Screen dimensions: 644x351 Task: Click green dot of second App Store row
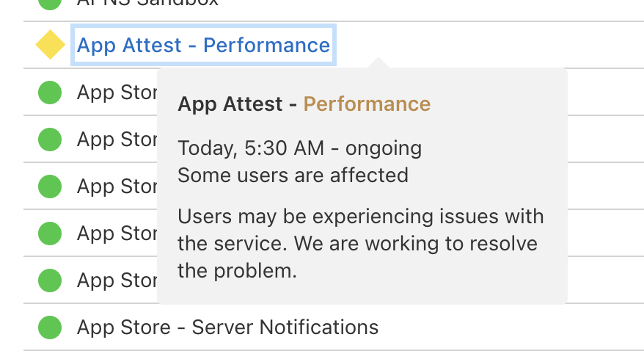[x=50, y=140]
